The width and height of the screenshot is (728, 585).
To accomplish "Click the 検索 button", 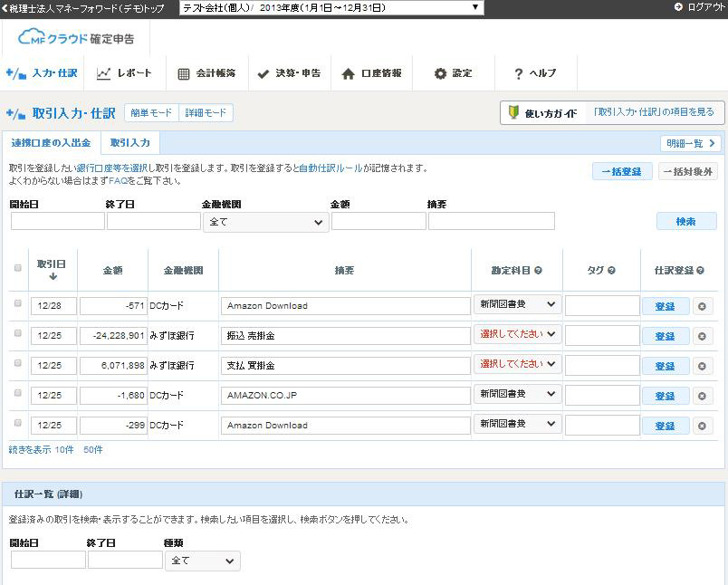I will 686,222.
